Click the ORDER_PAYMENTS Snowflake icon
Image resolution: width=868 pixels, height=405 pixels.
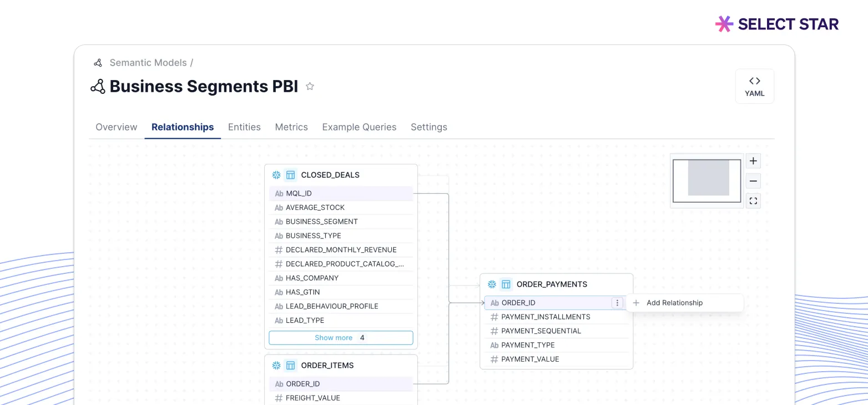tap(492, 284)
